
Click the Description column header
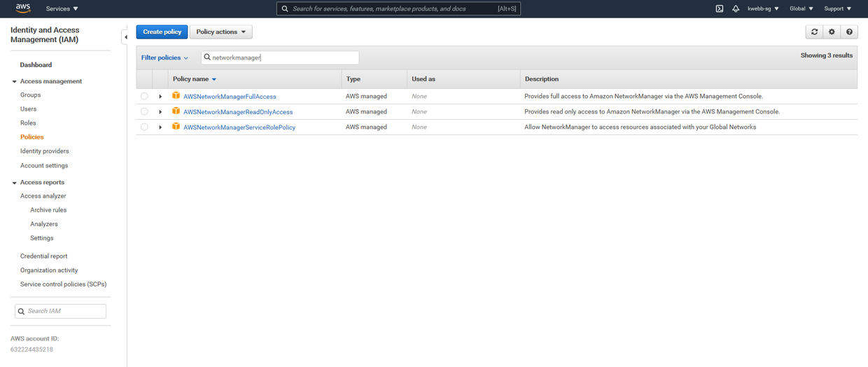point(542,79)
